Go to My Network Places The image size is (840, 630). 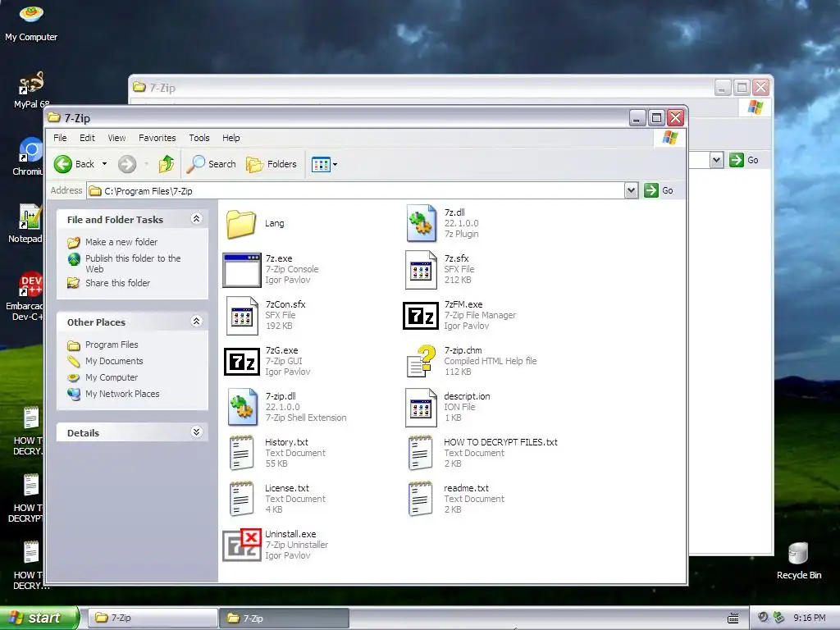tap(122, 394)
